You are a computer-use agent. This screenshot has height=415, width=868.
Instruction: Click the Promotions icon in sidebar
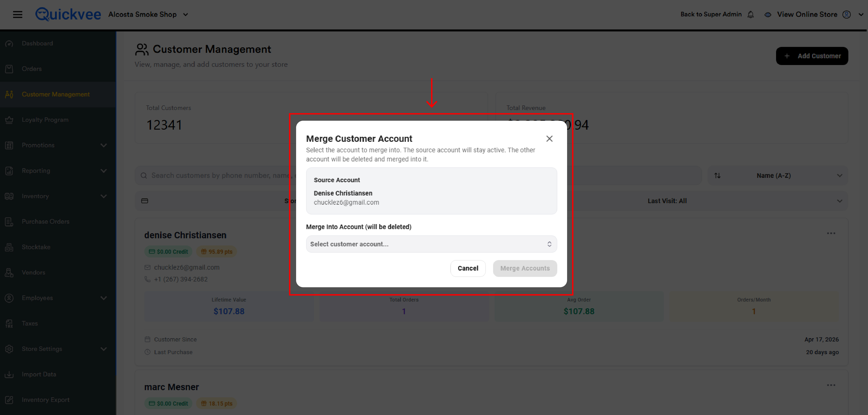pyautogui.click(x=9, y=145)
